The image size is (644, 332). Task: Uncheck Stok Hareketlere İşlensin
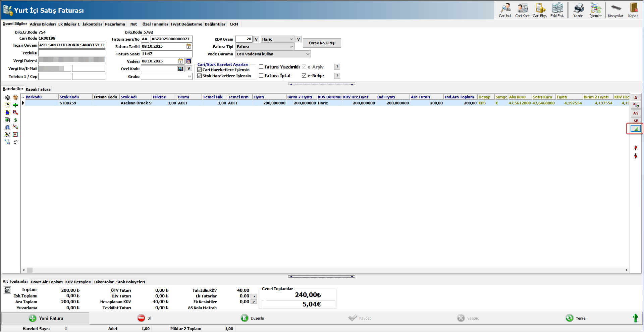click(200, 76)
